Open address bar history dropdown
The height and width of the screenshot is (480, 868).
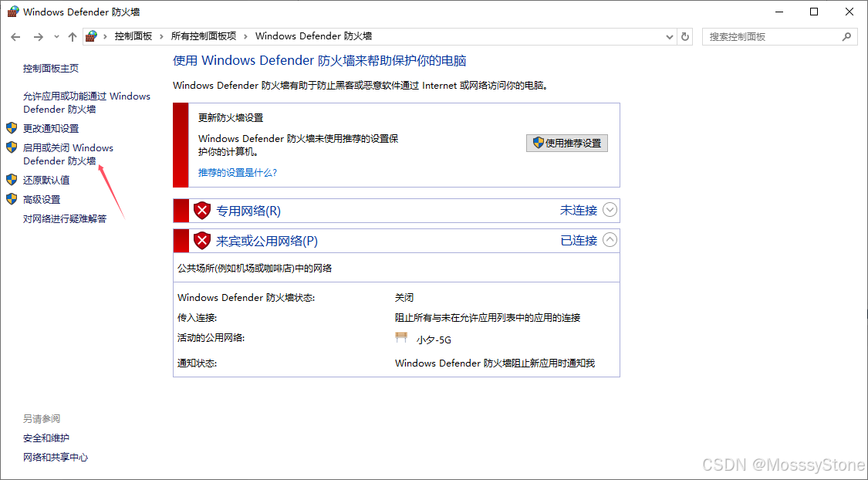pos(669,37)
